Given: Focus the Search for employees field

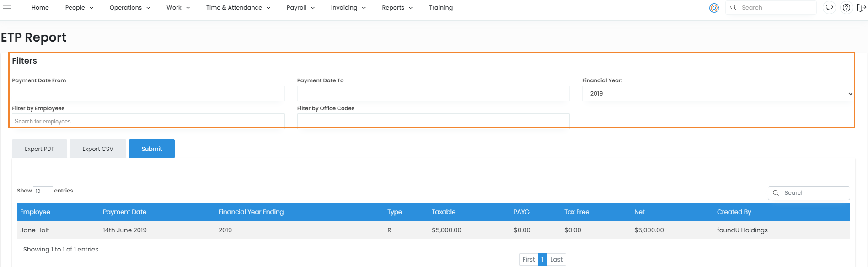Looking at the screenshot, I should pyautogui.click(x=148, y=122).
